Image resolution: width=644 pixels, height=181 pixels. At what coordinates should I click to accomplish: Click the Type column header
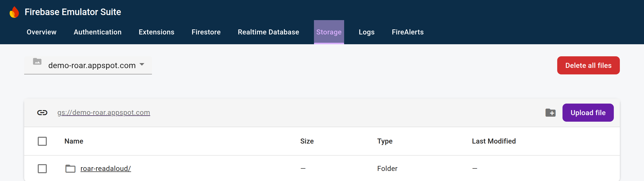[x=385, y=141]
